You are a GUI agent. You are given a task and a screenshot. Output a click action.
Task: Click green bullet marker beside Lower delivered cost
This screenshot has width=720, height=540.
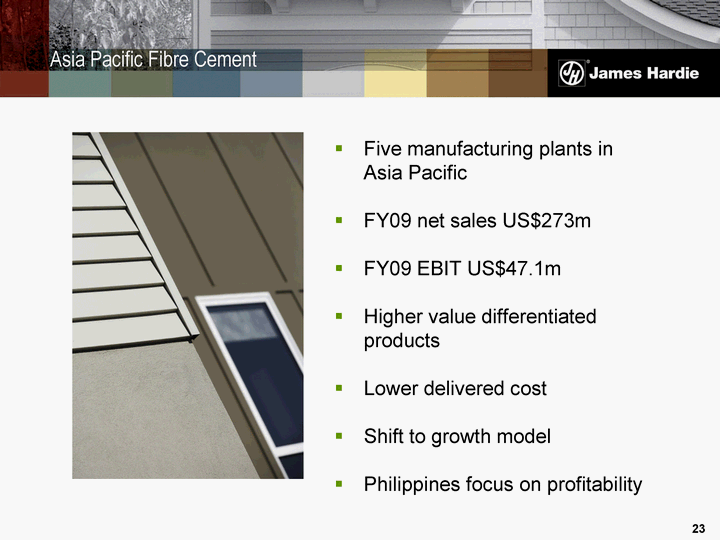pos(340,388)
